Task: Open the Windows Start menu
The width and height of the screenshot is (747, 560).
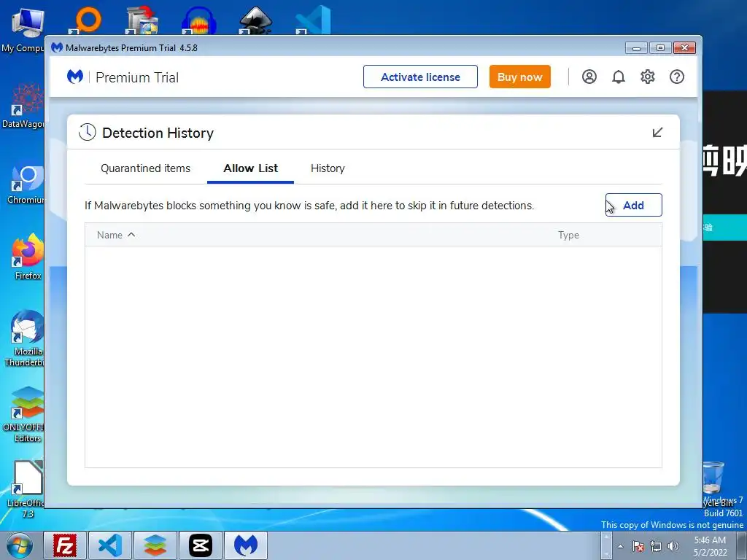Action: pos(19,545)
